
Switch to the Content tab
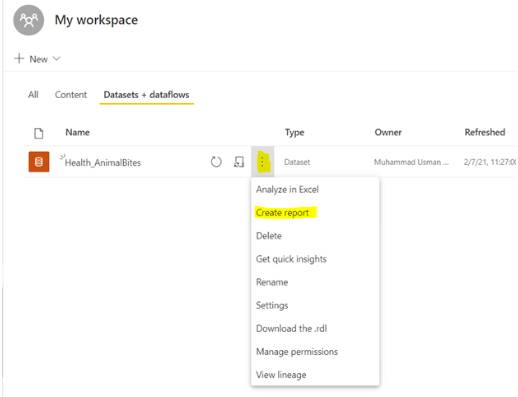pyautogui.click(x=71, y=95)
